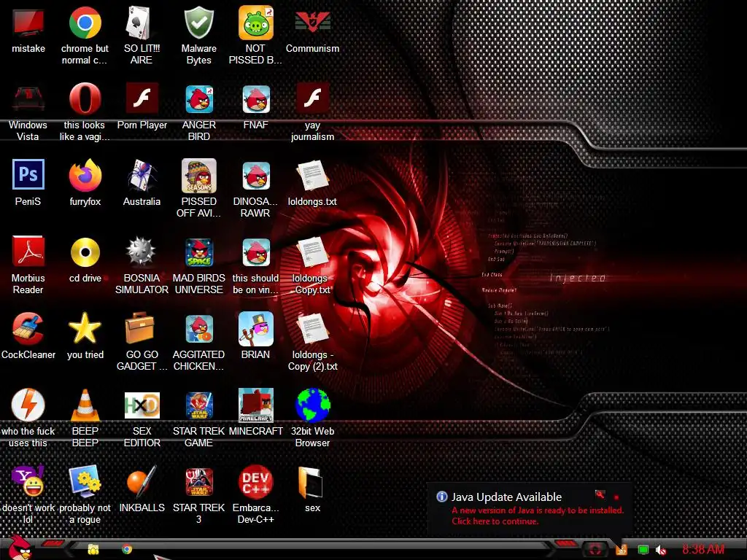Image resolution: width=747 pixels, height=560 pixels.
Task: Open INKBALLS desktop icon
Action: pos(142,481)
